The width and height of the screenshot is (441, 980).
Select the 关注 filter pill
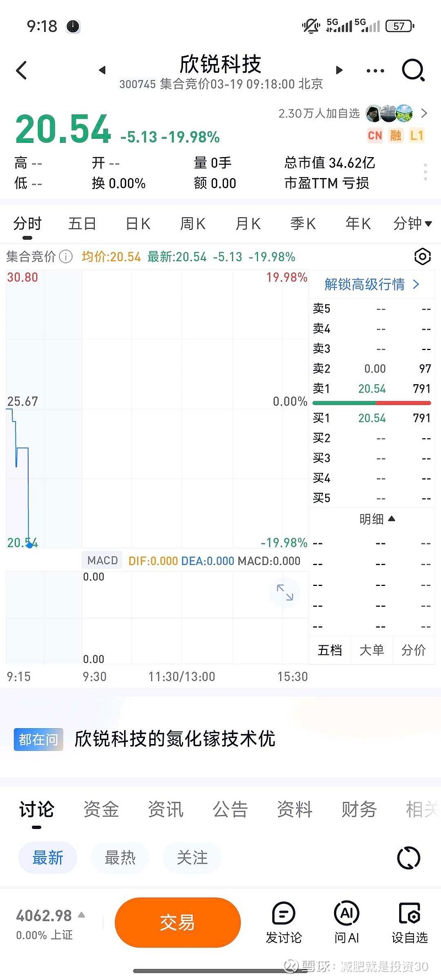[192, 858]
